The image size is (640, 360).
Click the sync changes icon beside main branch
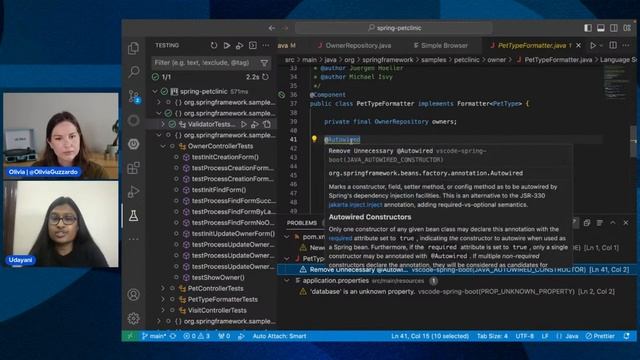click(x=173, y=336)
